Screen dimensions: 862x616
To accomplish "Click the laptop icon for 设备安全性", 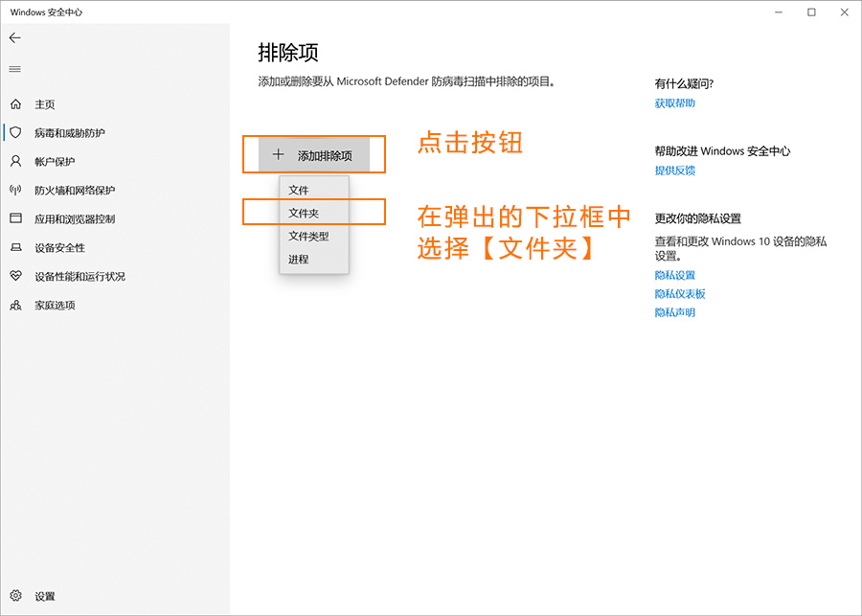I will tap(16, 247).
